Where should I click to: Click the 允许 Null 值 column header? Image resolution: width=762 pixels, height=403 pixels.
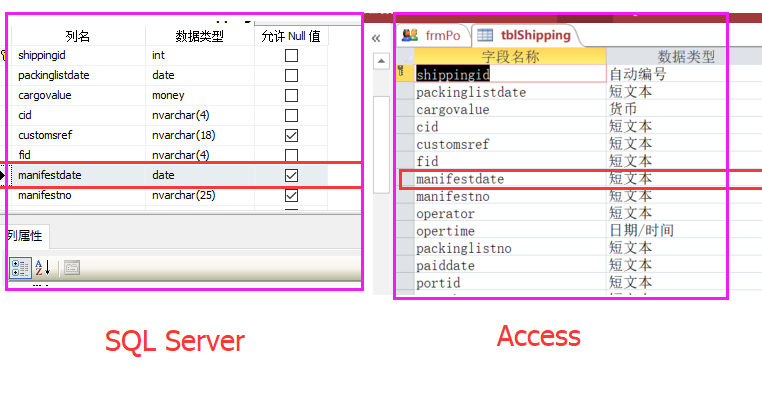291,36
